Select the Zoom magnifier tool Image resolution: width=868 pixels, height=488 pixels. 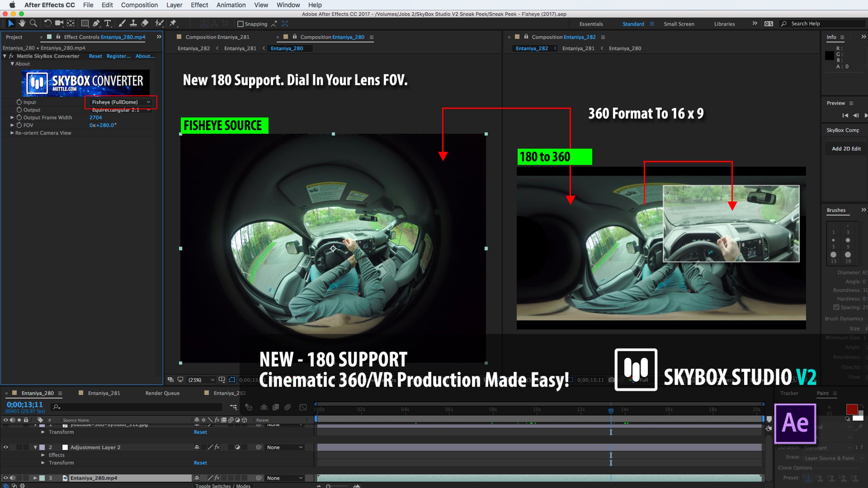point(33,23)
